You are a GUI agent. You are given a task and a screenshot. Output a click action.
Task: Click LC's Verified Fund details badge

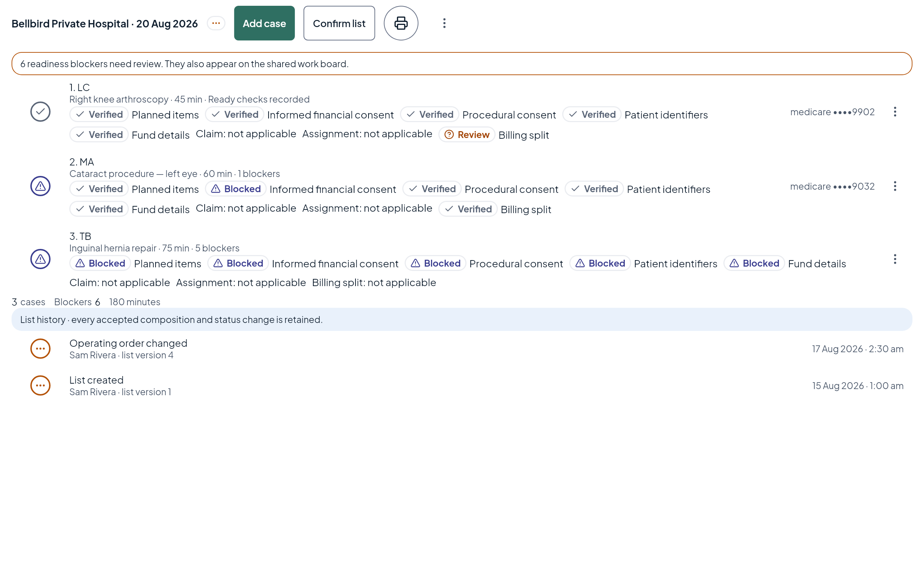click(x=99, y=134)
